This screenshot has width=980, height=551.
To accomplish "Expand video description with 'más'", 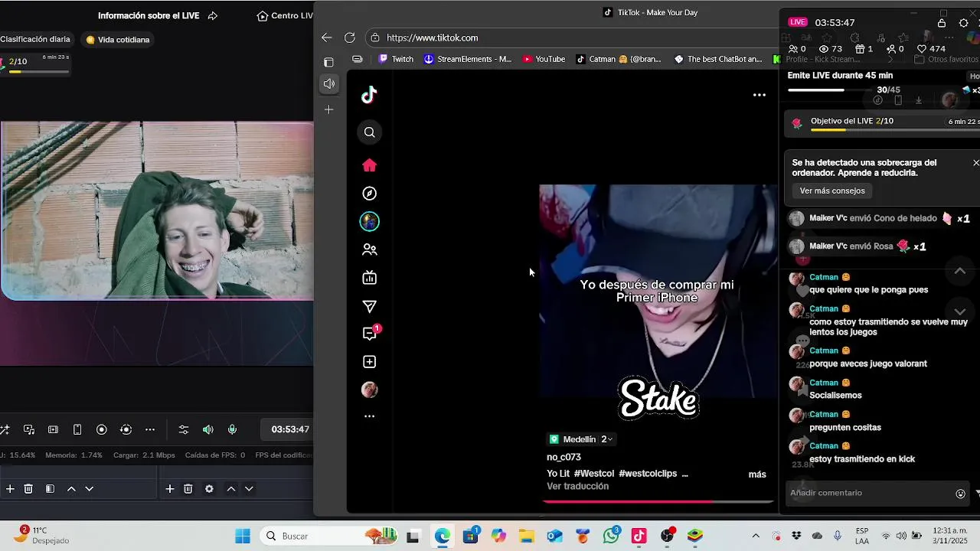I will (757, 474).
